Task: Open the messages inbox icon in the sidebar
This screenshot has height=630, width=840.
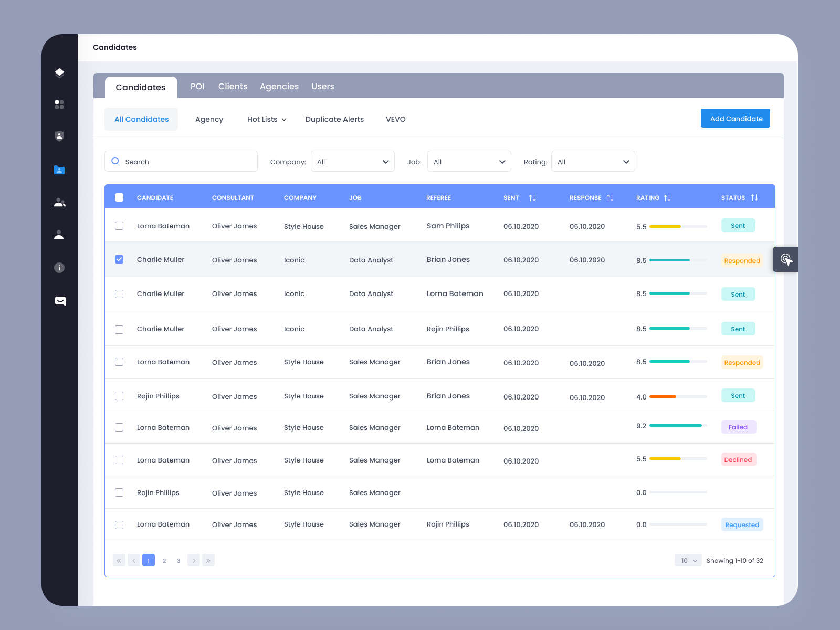Action: click(60, 301)
